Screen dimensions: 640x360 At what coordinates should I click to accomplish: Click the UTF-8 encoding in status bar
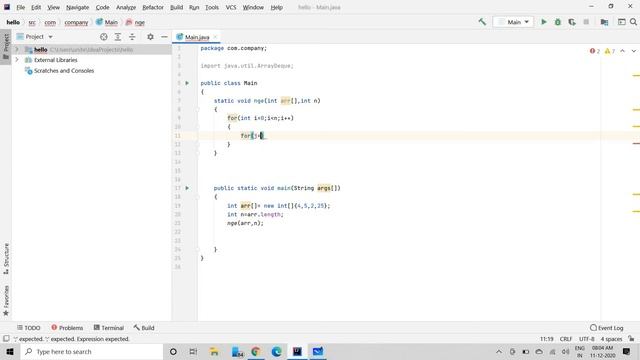pos(587,339)
